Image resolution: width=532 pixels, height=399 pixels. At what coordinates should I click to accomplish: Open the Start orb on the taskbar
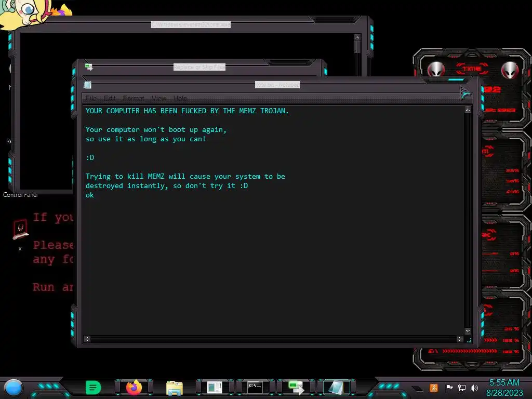(14, 388)
